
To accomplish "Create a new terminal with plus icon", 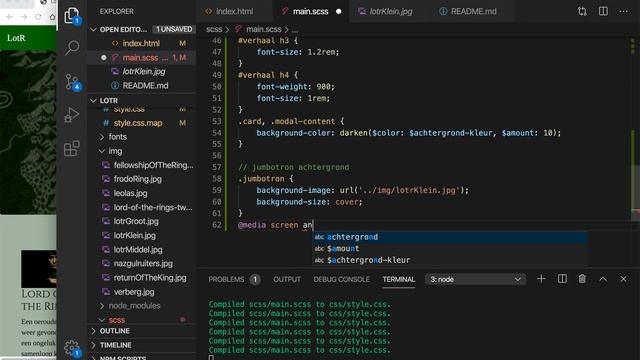I will [541, 279].
